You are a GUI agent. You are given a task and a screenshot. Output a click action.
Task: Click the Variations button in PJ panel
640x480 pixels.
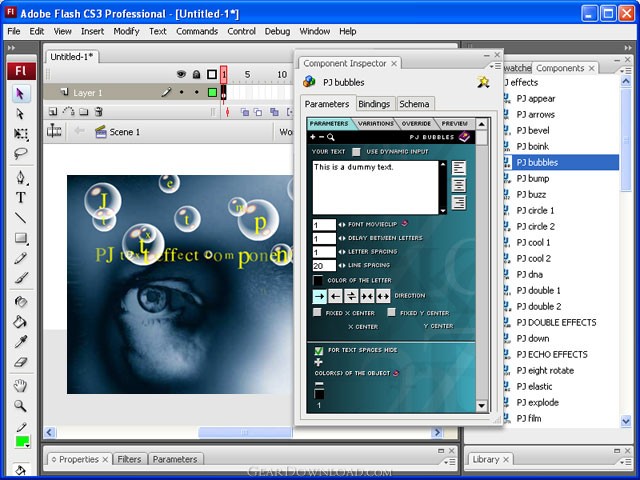pos(376,124)
